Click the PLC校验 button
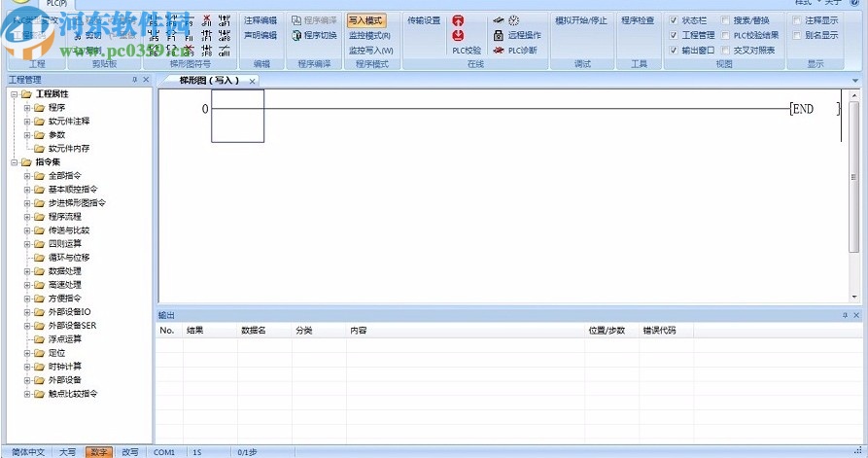 tap(467, 51)
